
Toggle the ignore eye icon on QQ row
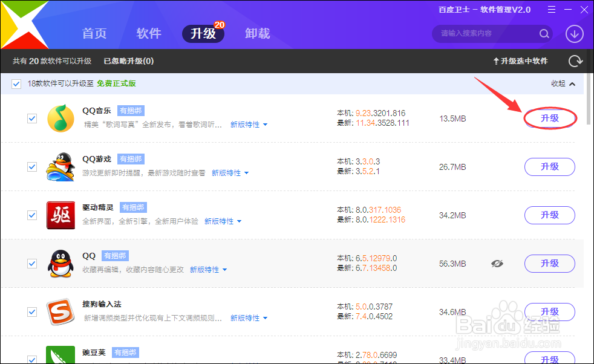497,264
